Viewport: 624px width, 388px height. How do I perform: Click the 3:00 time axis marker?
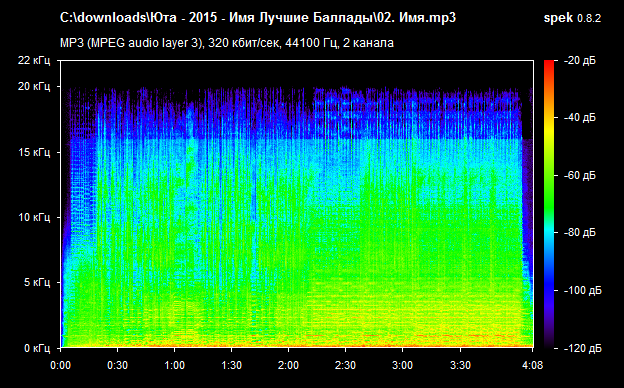(x=402, y=365)
